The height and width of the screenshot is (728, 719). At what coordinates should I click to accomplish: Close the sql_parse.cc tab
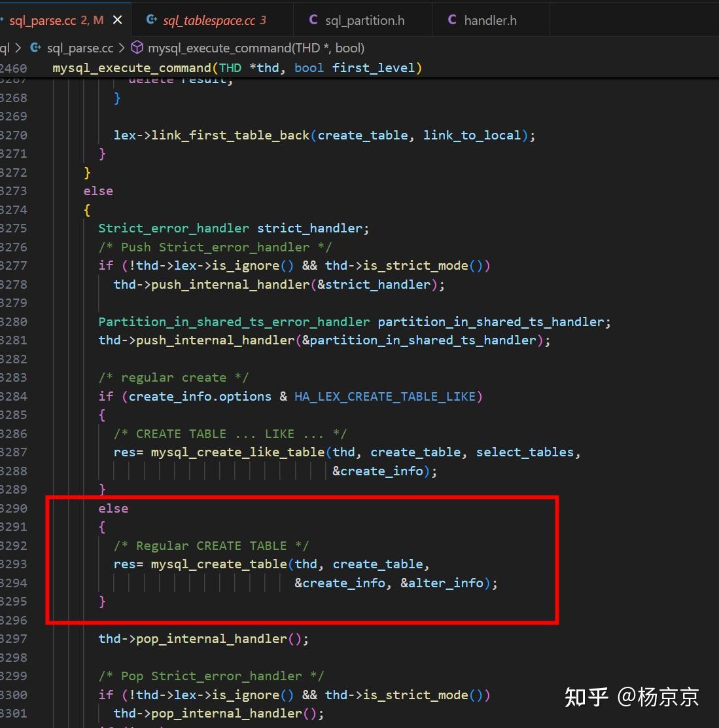coord(117,20)
